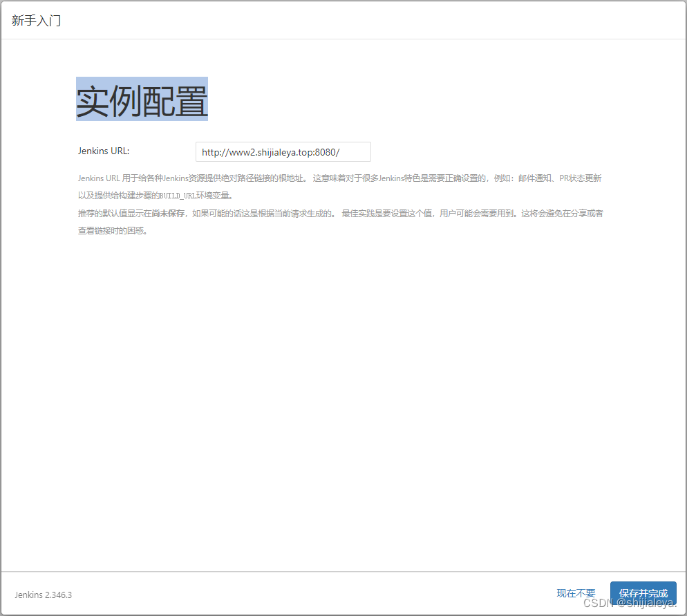687x616 pixels.
Task: Click the 现在不要 link
Action: coord(575,593)
